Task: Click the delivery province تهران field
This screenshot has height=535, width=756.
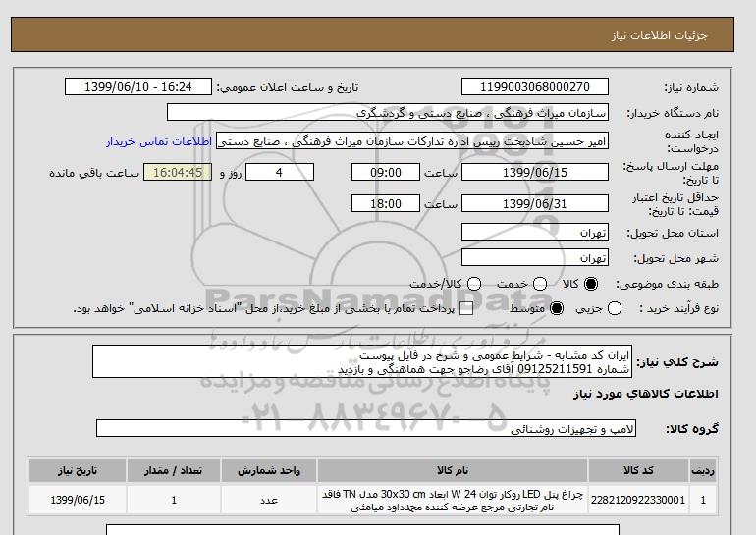Action: point(535,232)
